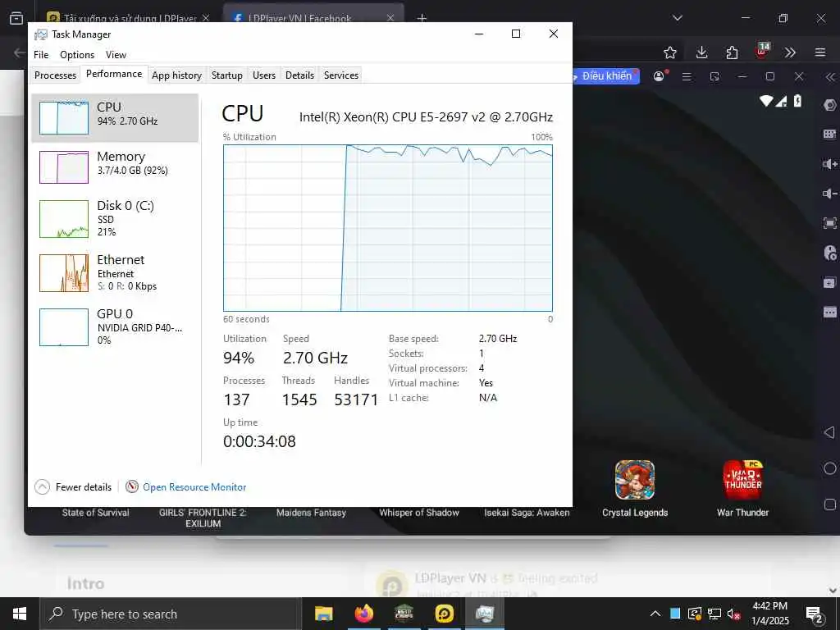Open LDPlayer keyboard mapping icon
Image resolution: width=840 pixels, height=630 pixels.
pos(830,134)
